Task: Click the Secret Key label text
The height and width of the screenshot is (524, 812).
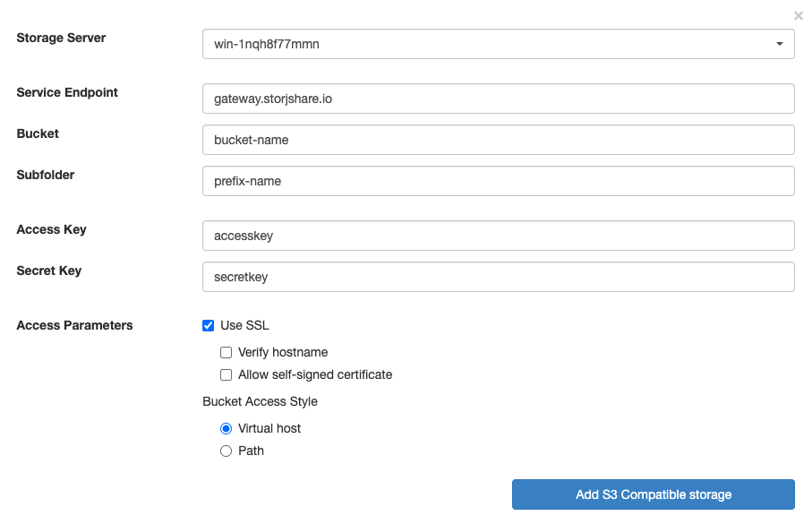Action: tap(49, 271)
